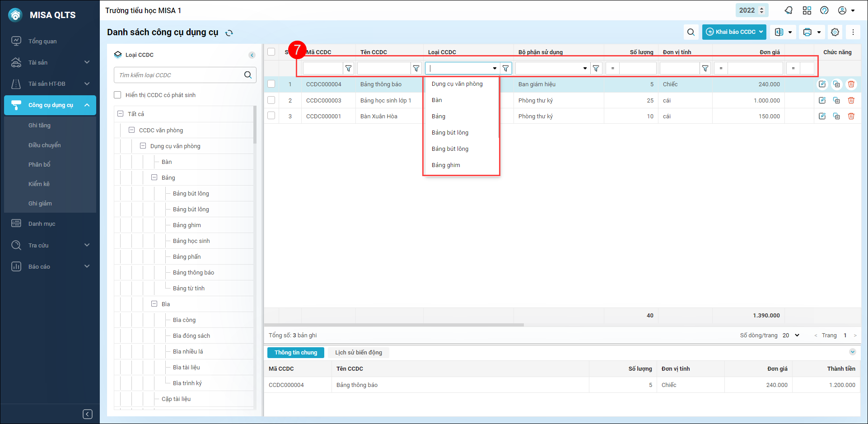
Task: Open the Excel export icon
Action: 779,32
